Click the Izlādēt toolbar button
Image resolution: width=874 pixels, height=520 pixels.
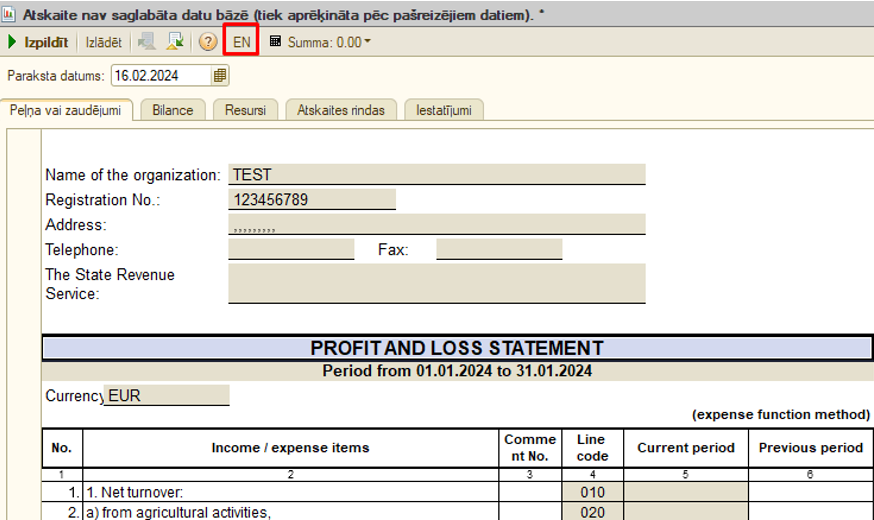[x=103, y=42]
